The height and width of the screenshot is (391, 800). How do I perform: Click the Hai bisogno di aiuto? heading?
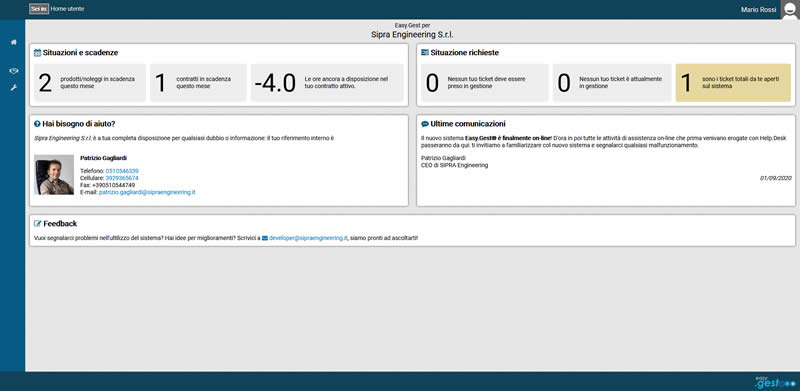click(79, 124)
